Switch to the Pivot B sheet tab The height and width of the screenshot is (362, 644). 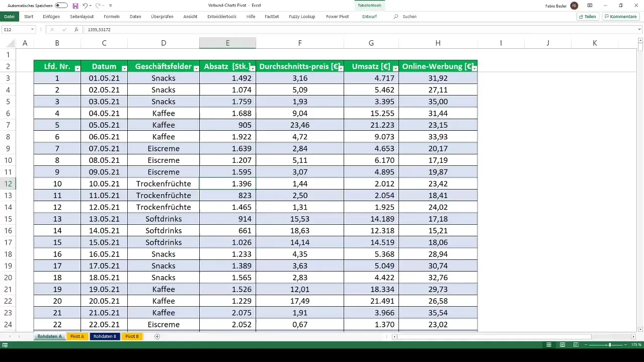(132, 336)
